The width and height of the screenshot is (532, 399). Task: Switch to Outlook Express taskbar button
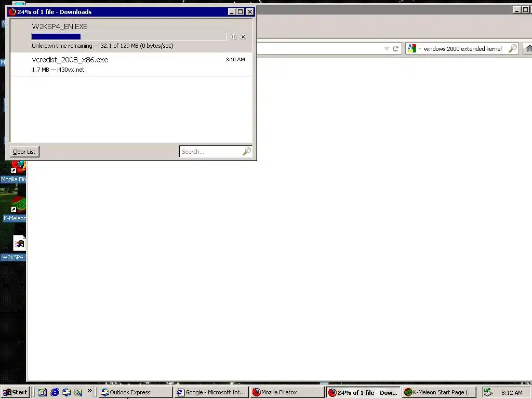136,392
